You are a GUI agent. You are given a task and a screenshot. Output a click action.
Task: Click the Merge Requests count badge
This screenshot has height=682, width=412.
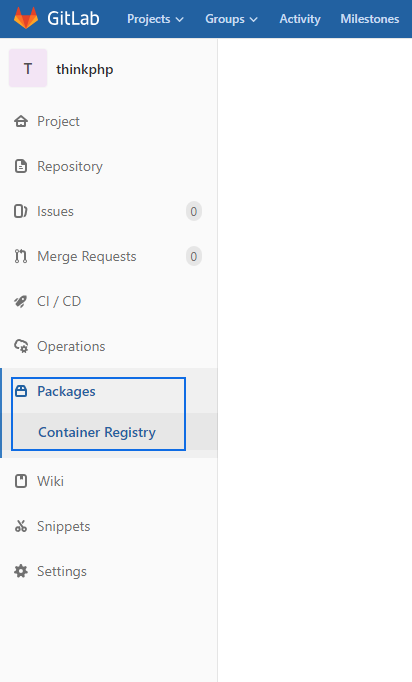(194, 256)
